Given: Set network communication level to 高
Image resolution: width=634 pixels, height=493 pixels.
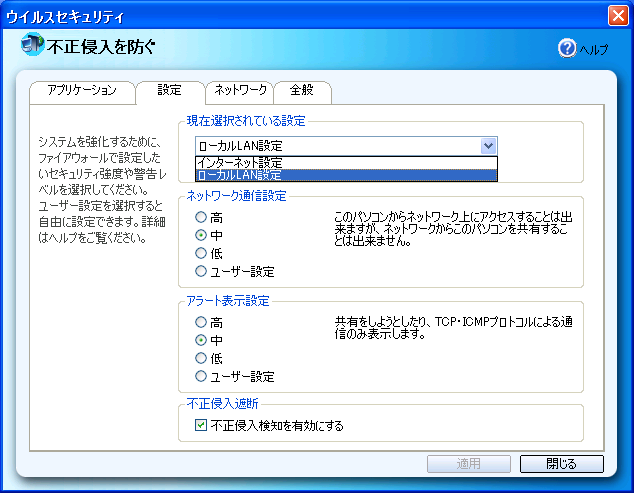Looking at the screenshot, I should pos(202,217).
